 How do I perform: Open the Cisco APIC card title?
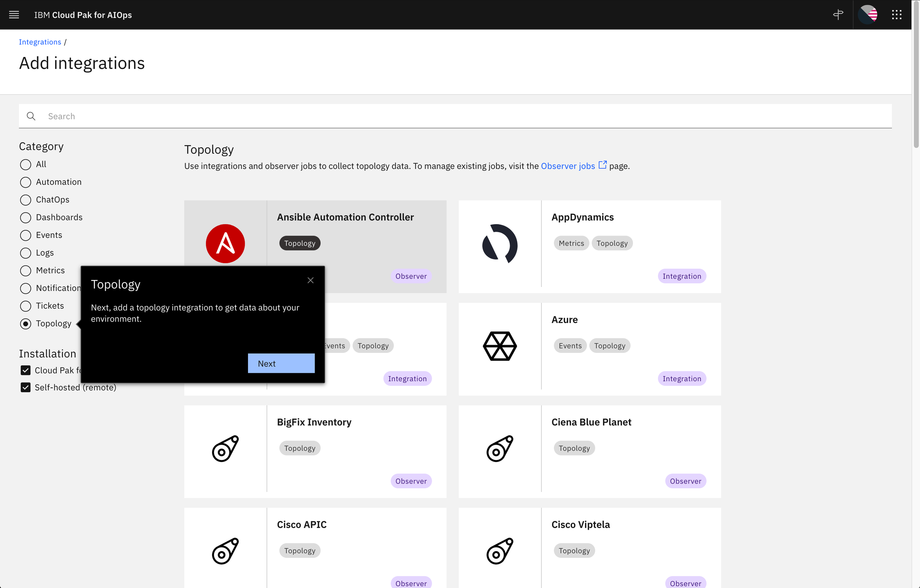click(302, 525)
